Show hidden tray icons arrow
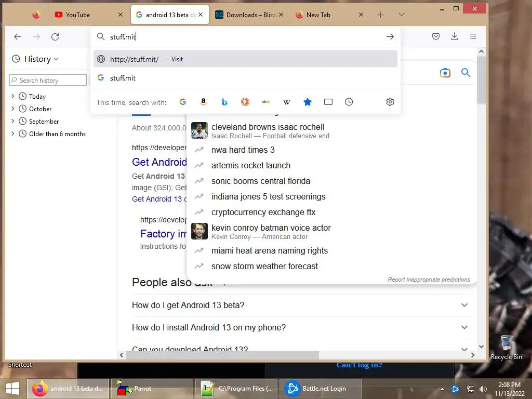 [x=442, y=389]
